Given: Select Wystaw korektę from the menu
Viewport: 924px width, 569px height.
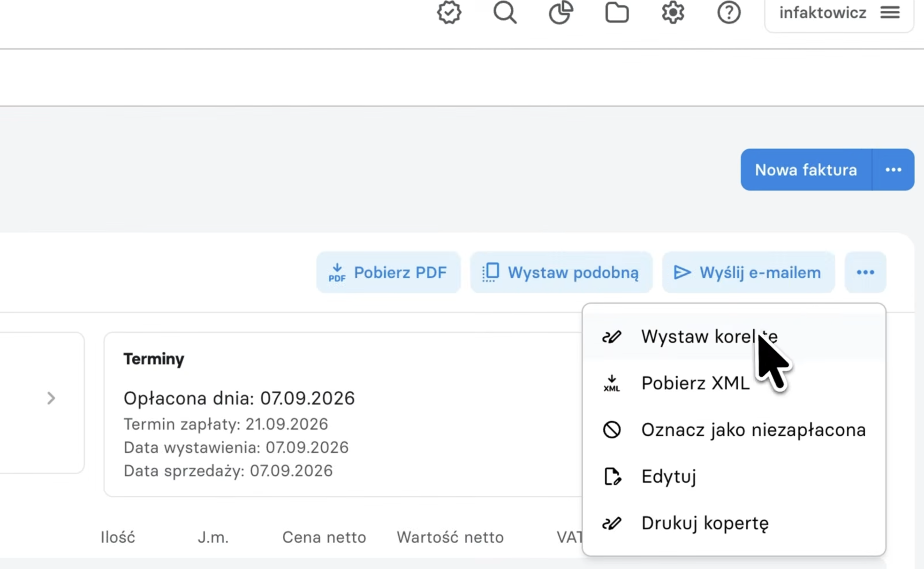Looking at the screenshot, I should tap(734, 337).
